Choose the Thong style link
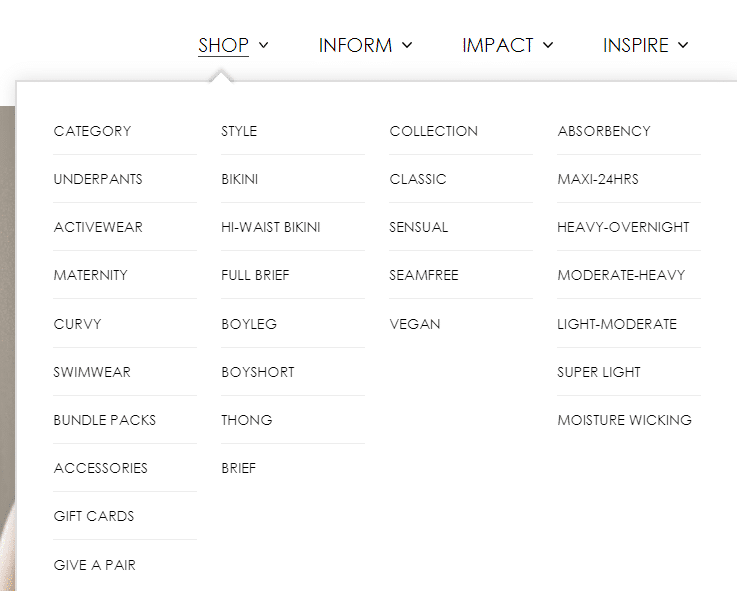737x591 pixels. tap(247, 420)
